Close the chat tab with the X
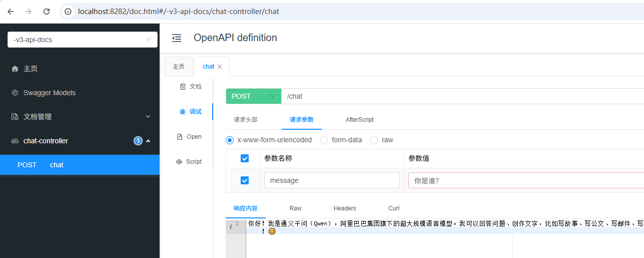 point(220,67)
